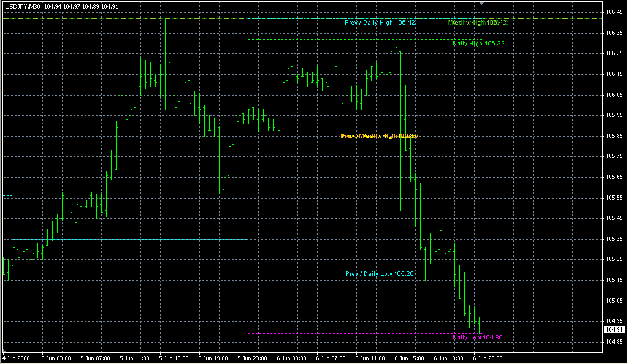The width and height of the screenshot is (628, 364).
Task: Click the chart shift triangle marker at top
Action: pyautogui.click(x=483, y=3)
